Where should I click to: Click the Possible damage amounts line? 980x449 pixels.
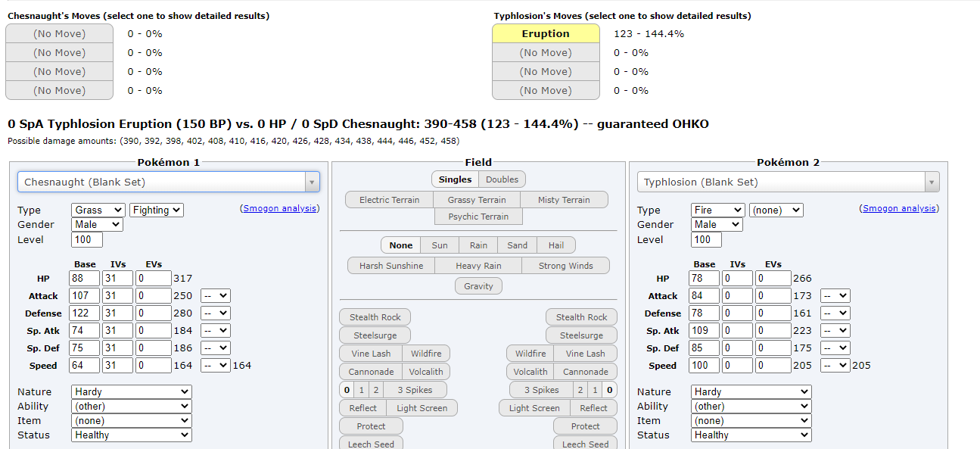233,141
